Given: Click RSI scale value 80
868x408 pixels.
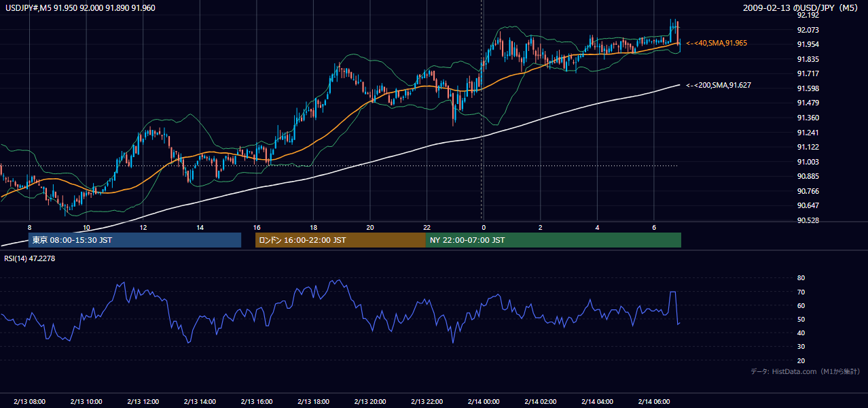Looking at the screenshot, I should pos(801,278).
